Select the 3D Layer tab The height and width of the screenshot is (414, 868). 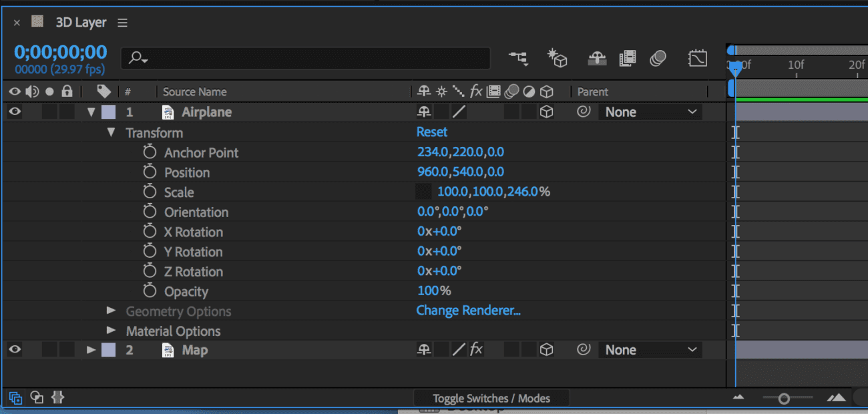pos(80,22)
